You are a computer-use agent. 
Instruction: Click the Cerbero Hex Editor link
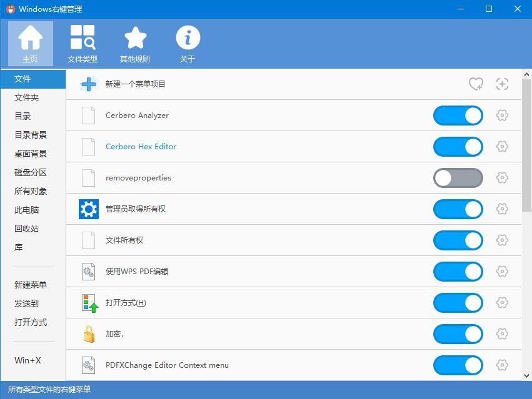[139, 147]
